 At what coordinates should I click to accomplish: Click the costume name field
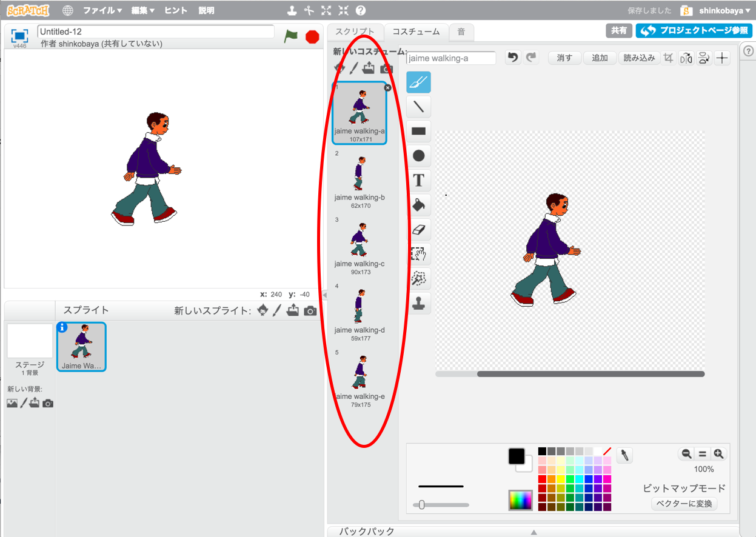(451, 58)
